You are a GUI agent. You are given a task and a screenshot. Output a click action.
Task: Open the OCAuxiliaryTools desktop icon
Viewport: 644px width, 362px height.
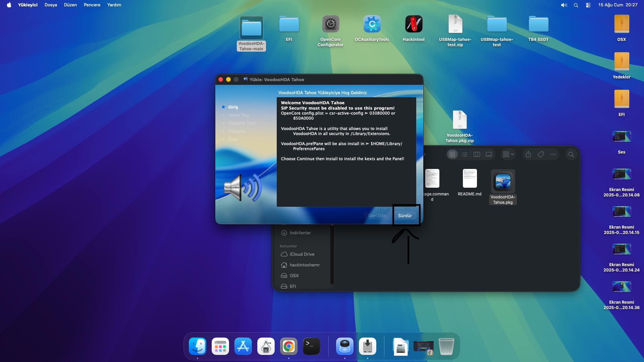click(x=372, y=24)
